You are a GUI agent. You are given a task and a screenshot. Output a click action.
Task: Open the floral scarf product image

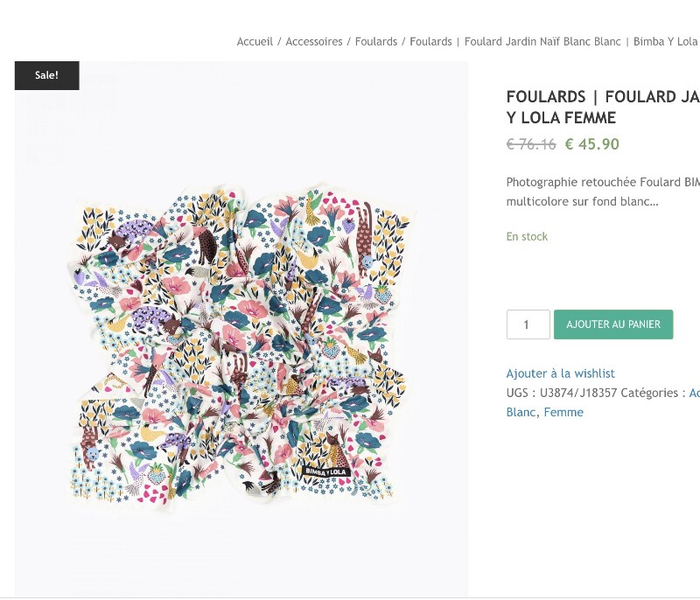[x=241, y=341]
